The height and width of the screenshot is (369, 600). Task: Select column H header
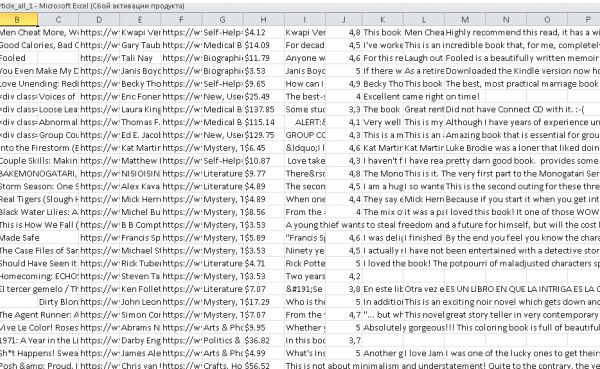264,20
